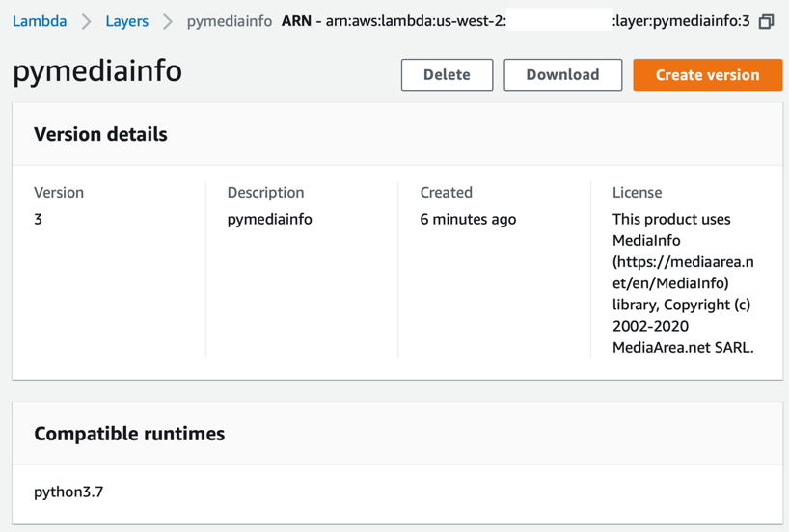Click the Description field label
The width and height of the screenshot is (789, 532).
click(x=265, y=192)
